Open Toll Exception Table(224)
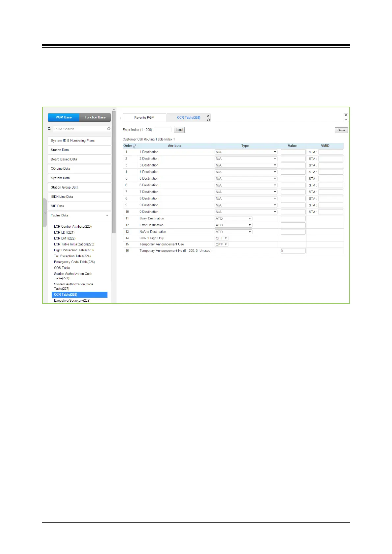 tap(72, 256)
